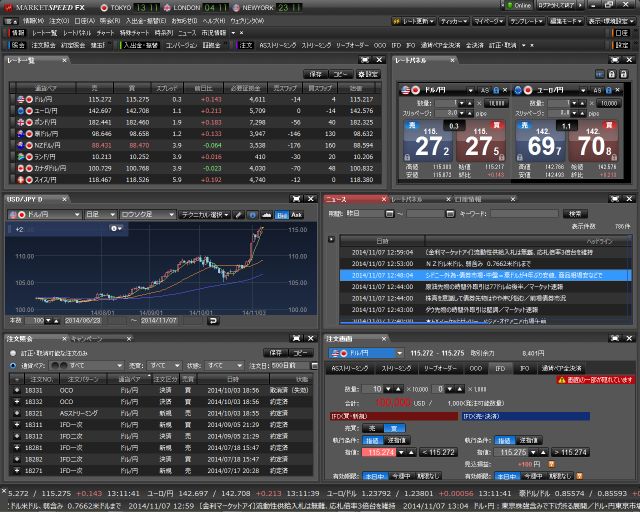Open the ドル/円 currency dropdown in the order screen
The height and width of the screenshot is (512, 640).
pyautogui.click(x=366, y=353)
